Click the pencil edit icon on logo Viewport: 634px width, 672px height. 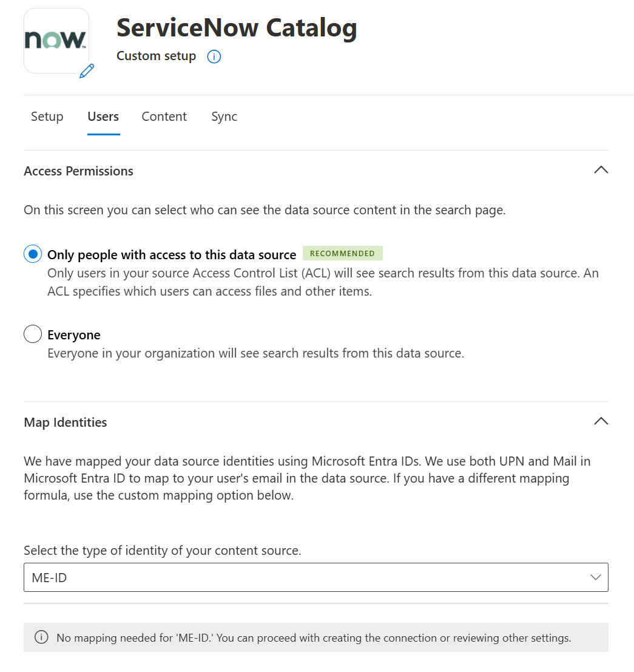(x=87, y=70)
